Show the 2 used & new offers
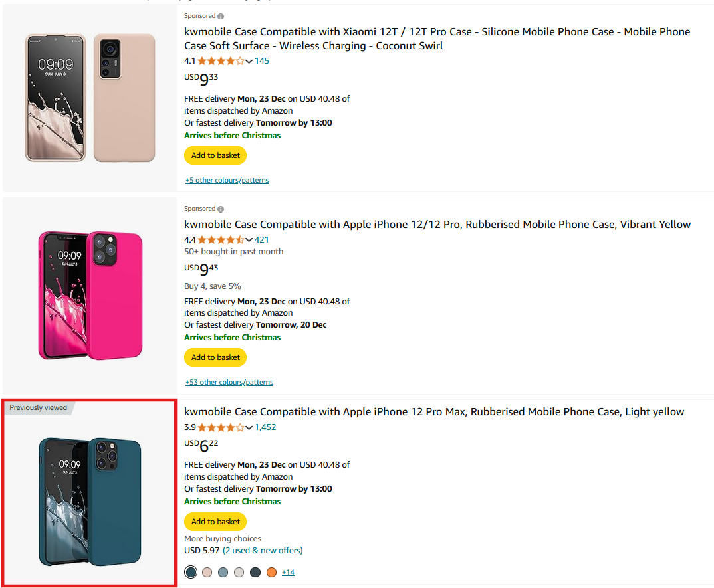 [x=262, y=550]
